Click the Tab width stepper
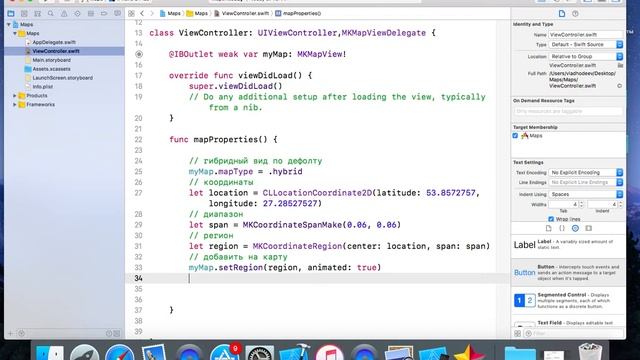Image resolution: width=640 pixels, height=360 pixels. (582, 204)
